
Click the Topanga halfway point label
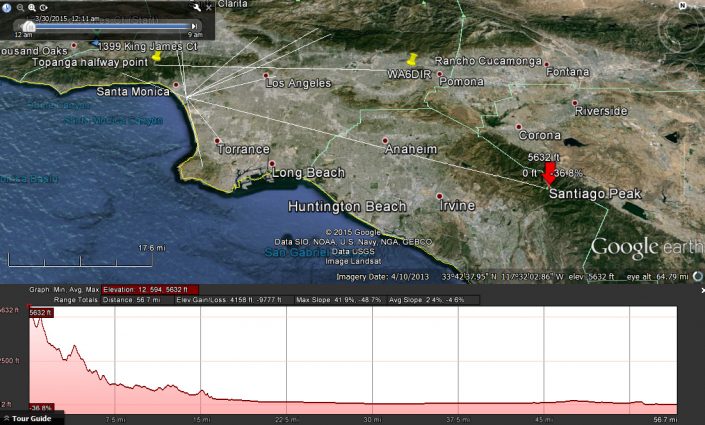click(x=90, y=62)
